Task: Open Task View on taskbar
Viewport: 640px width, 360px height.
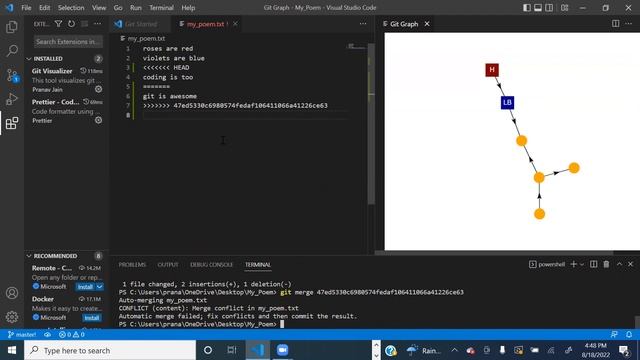Action: 232,350
